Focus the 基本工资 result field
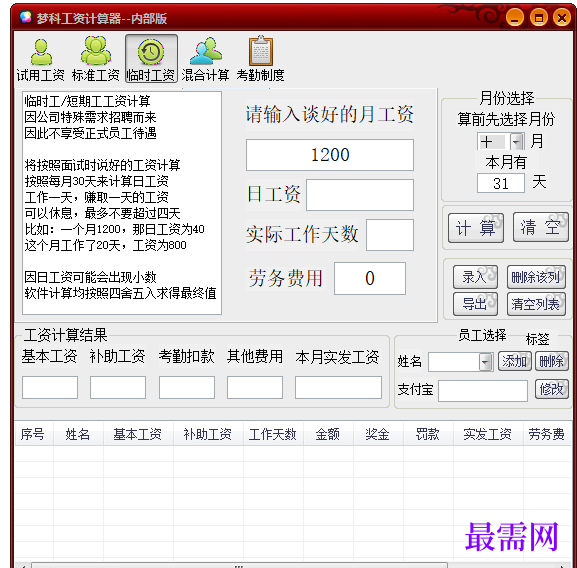The height and width of the screenshot is (568, 577). (50, 387)
